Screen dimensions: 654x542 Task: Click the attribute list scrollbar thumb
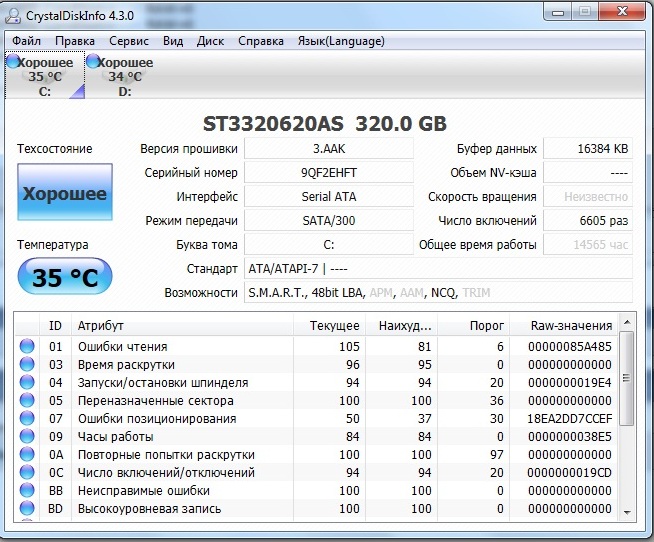coord(626,378)
